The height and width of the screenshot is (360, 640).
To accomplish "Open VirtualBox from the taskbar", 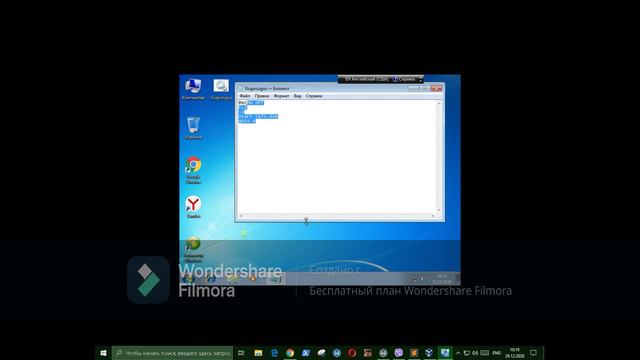I will pos(429,353).
